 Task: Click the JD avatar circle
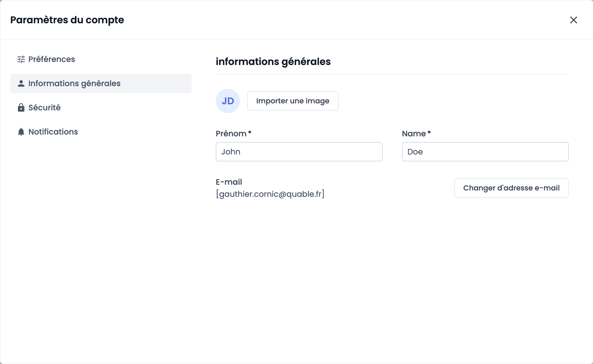(228, 101)
